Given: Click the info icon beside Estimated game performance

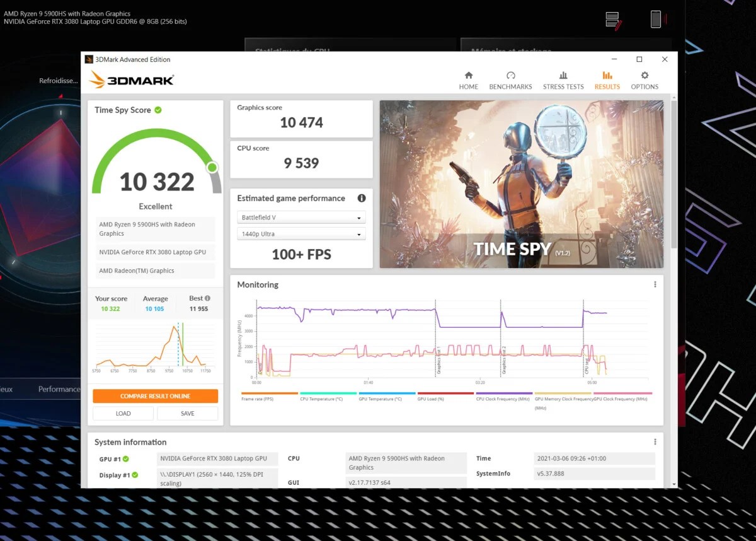Looking at the screenshot, I should 362,198.
